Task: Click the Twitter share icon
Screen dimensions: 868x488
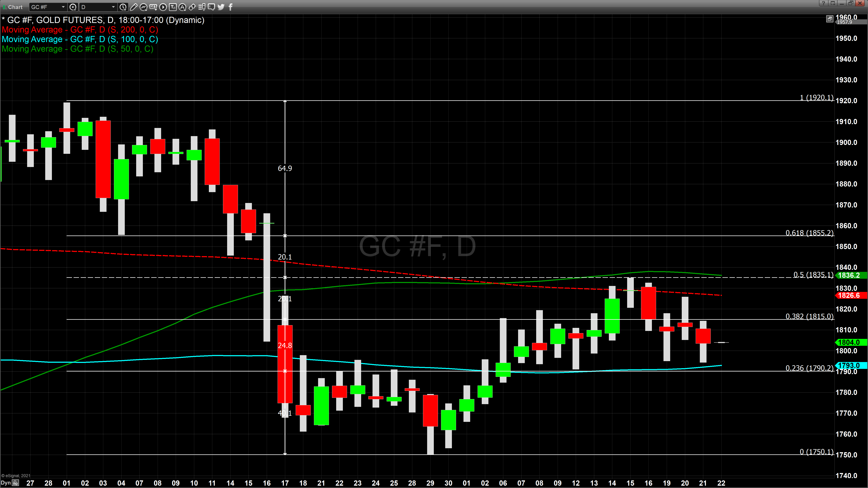Action: click(x=221, y=7)
